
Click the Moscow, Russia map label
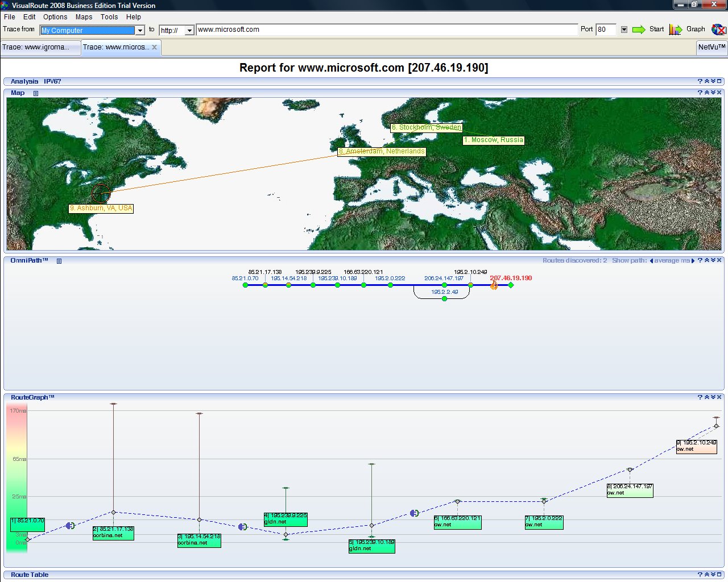(x=493, y=140)
